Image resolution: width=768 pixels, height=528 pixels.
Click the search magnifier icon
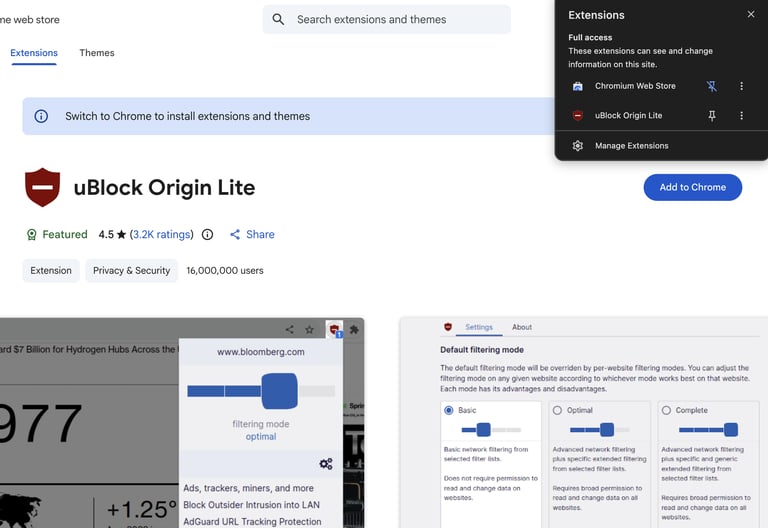pos(278,20)
